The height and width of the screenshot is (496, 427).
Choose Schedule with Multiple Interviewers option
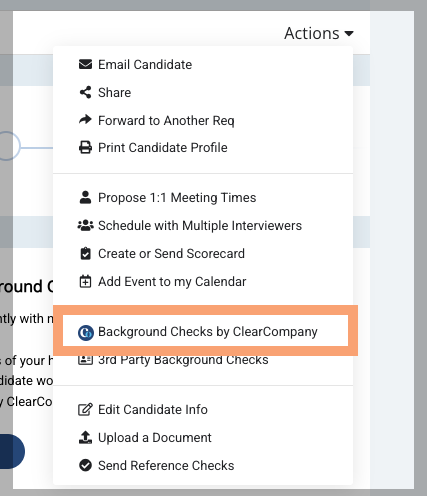tap(200, 226)
